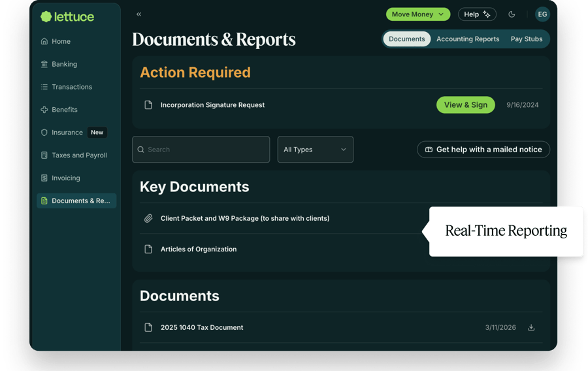The width and height of the screenshot is (588, 371).
Task: Switch to the Pay Stubs tab
Action: [x=527, y=39]
